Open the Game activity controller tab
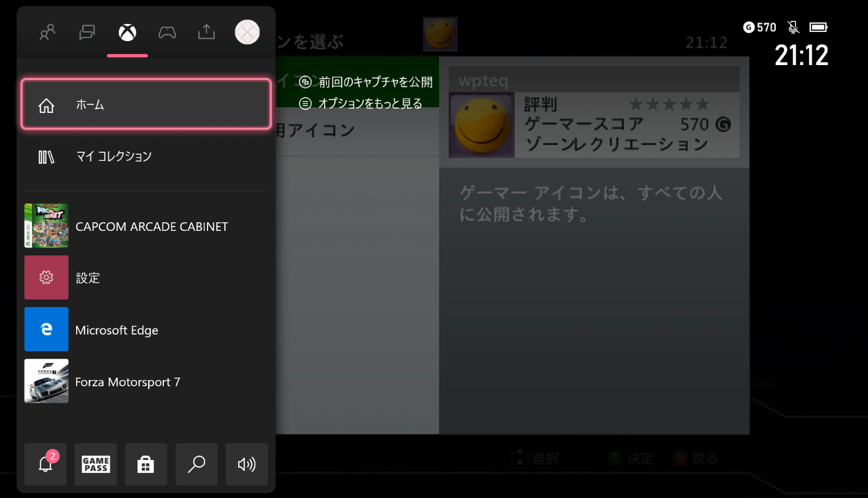The image size is (868, 498). click(167, 32)
